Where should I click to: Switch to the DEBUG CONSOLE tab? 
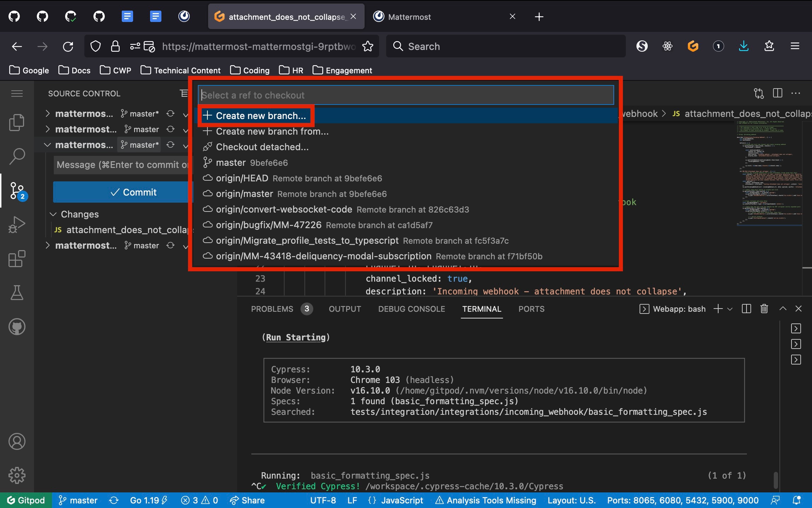pyautogui.click(x=411, y=309)
